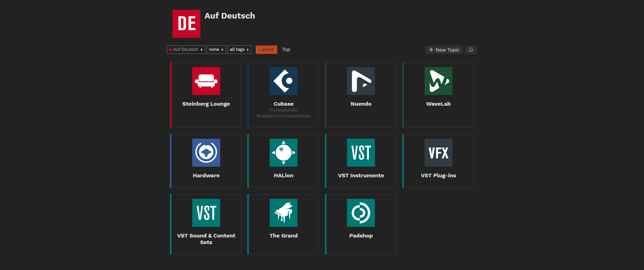The image size is (644, 270).
Task: Open the Steinberg Lounge title link
Action: pyautogui.click(x=206, y=104)
